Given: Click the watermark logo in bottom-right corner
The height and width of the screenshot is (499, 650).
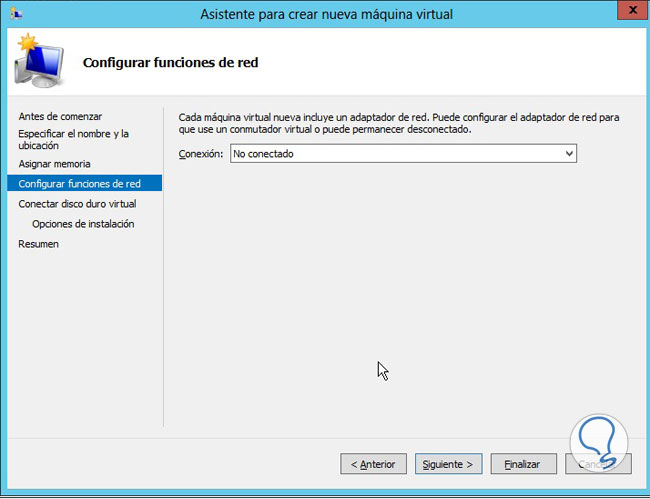Looking at the screenshot, I should click(599, 443).
